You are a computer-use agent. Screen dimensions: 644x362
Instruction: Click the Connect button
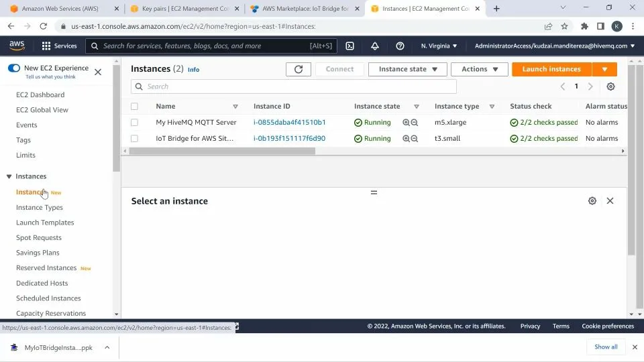click(x=339, y=69)
